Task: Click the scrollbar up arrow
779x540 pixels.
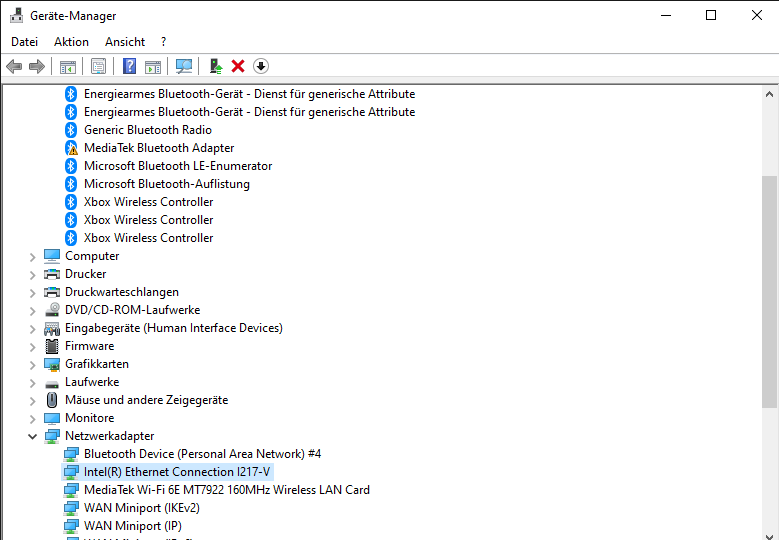Action: click(769, 94)
